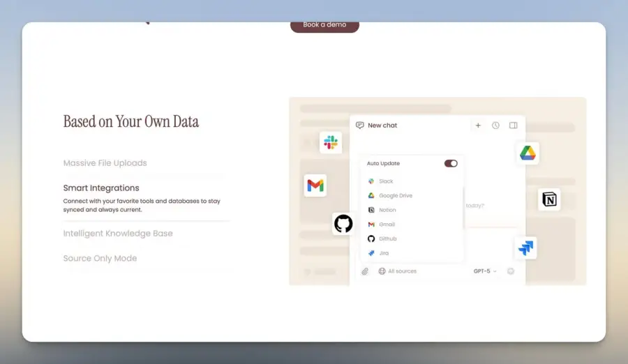
Task: Click the All sources label
Action: (x=402, y=271)
